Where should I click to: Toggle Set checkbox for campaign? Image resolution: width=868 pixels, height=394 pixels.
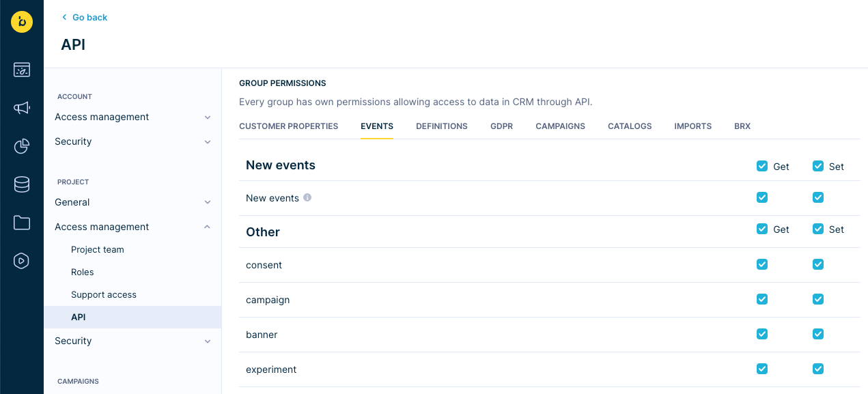pos(818,299)
